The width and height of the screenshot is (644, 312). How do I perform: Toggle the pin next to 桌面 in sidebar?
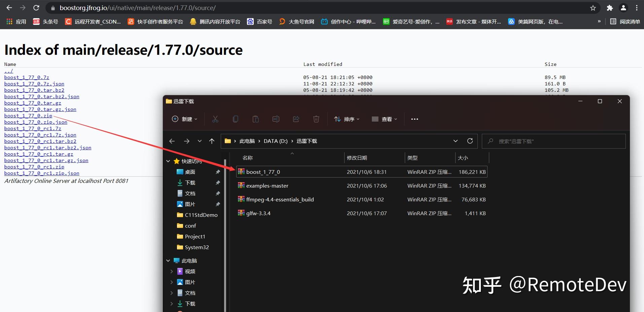click(x=218, y=172)
